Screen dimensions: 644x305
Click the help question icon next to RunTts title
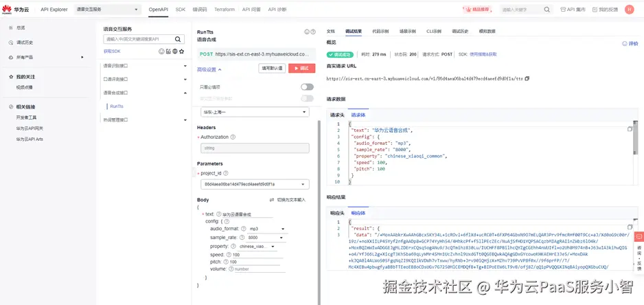click(313, 32)
